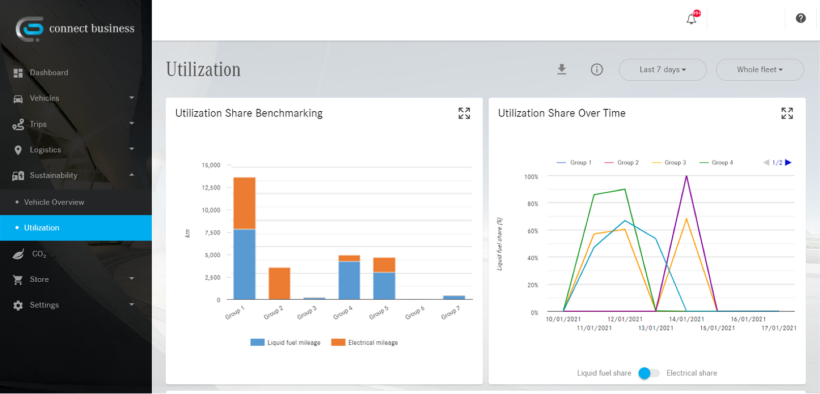Download the utilization report

pos(562,70)
